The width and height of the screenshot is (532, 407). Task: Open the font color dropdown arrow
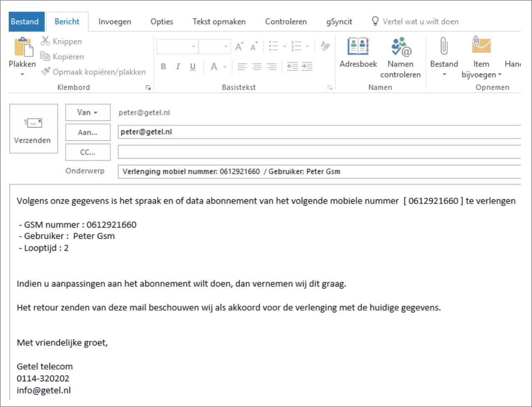pyautogui.click(x=224, y=67)
